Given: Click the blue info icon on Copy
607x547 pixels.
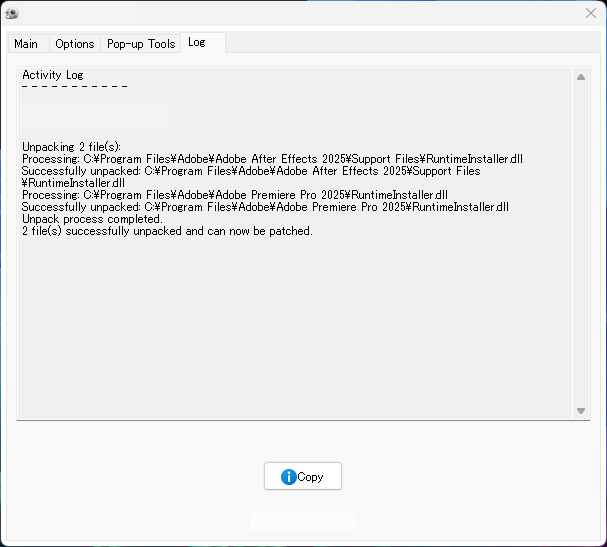Looking at the screenshot, I should 288,477.
